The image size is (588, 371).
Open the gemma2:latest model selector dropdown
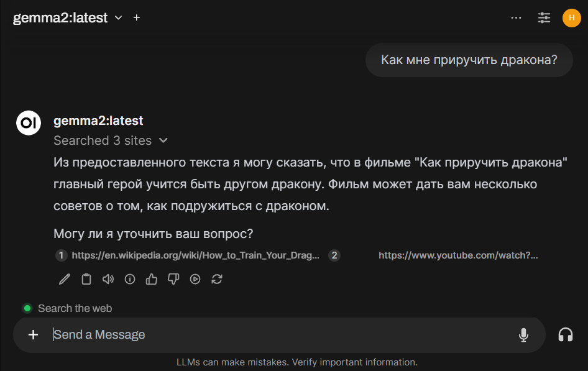68,17
